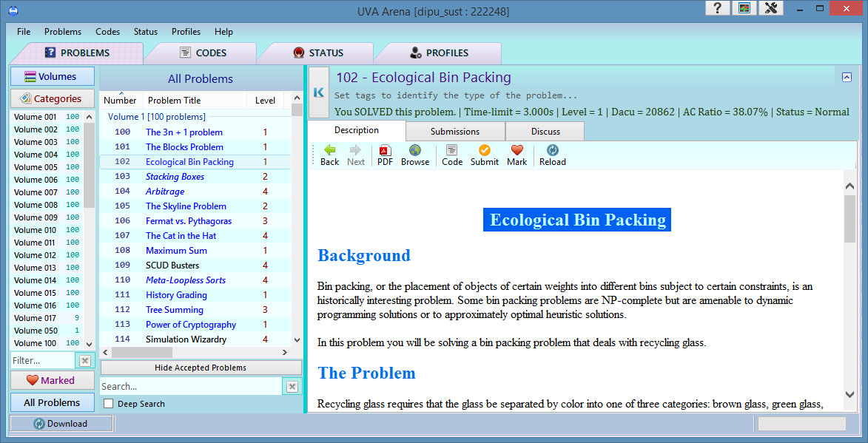Clear the volume Filter box
This screenshot has height=443, width=868.
pyautogui.click(x=84, y=361)
